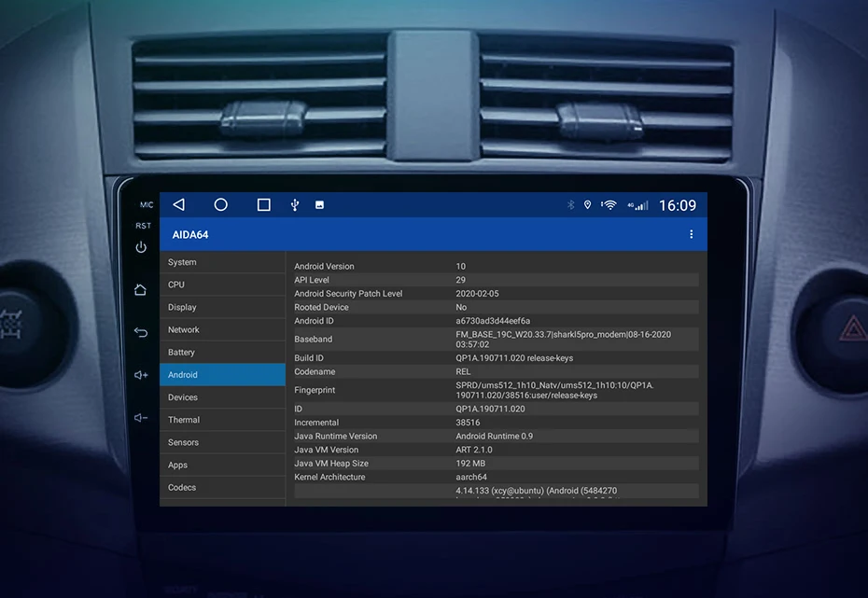868x598 pixels.
Task: Open the Battery category
Action: pyautogui.click(x=222, y=353)
